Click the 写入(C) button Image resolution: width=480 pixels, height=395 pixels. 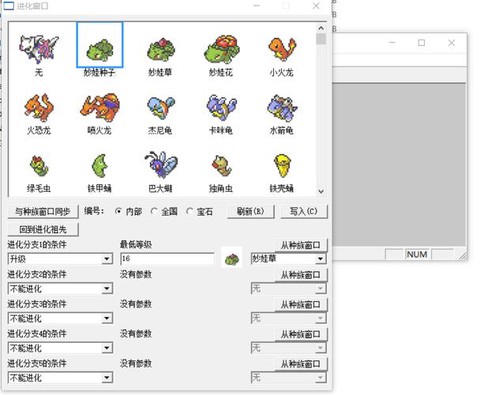coord(304,211)
